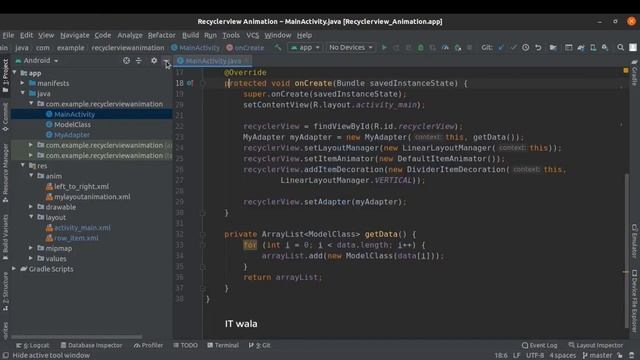Open the File menu
The width and height of the screenshot is (640, 360).
point(8,35)
